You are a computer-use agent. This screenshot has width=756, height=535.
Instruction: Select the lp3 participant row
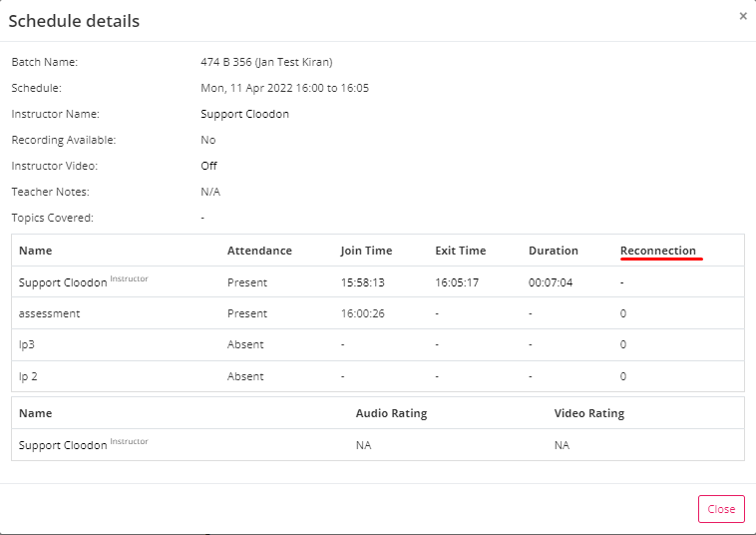[378, 344]
